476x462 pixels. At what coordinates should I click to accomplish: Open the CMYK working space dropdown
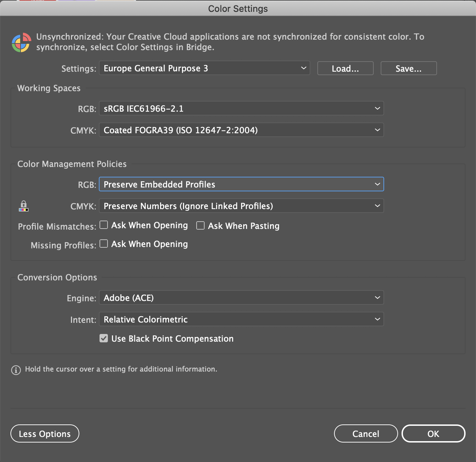pos(241,130)
